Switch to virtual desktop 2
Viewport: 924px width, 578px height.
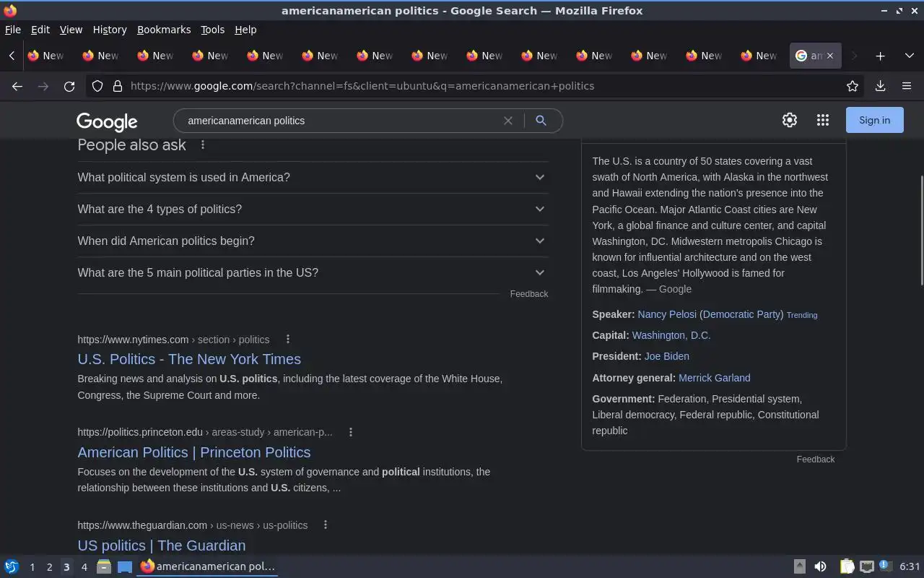(49, 567)
